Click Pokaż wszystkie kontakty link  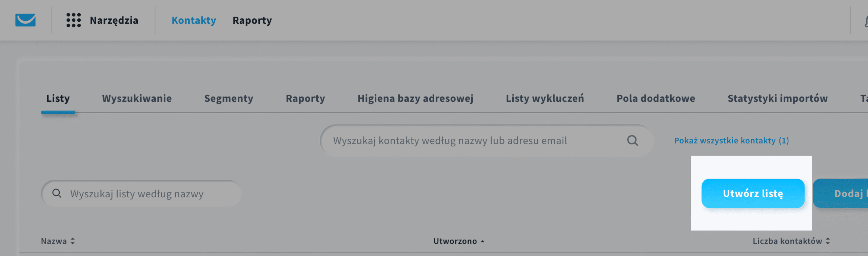pyautogui.click(x=731, y=140)
